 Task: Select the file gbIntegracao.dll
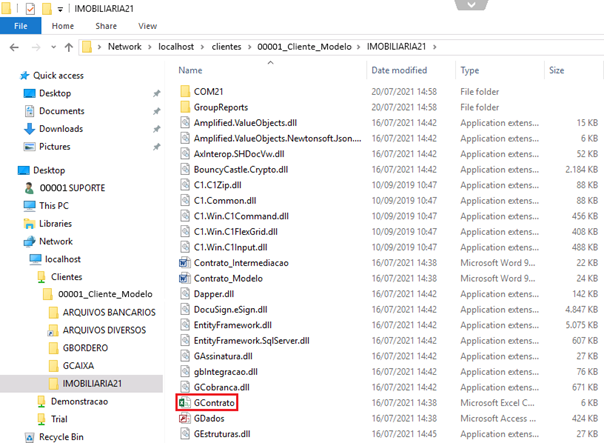[x=226, y=372]
